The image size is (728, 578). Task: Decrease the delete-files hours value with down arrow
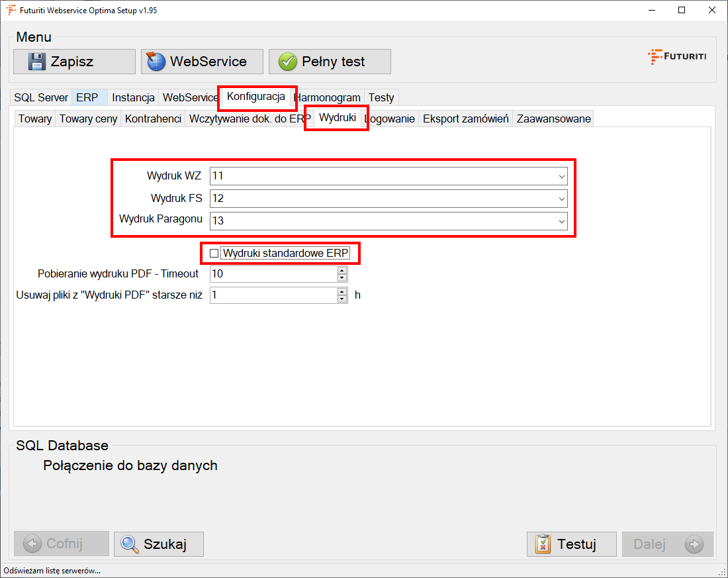[x=342, y=299]
